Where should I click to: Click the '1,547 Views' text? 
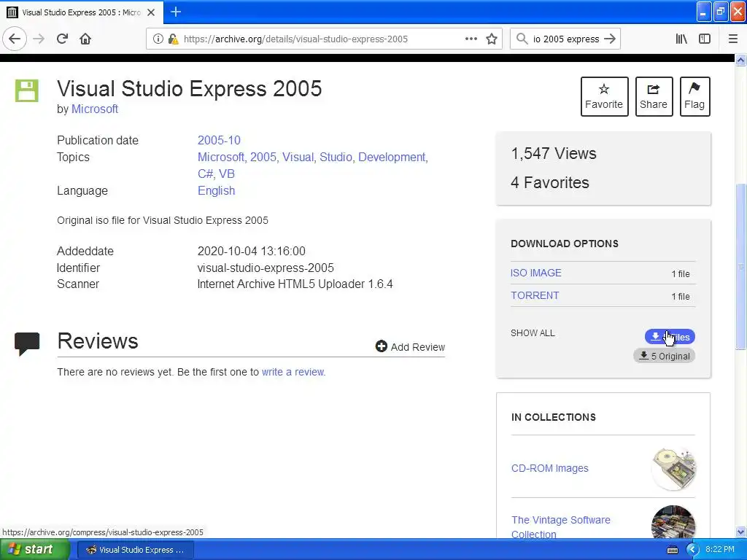[x=554, y=153]
